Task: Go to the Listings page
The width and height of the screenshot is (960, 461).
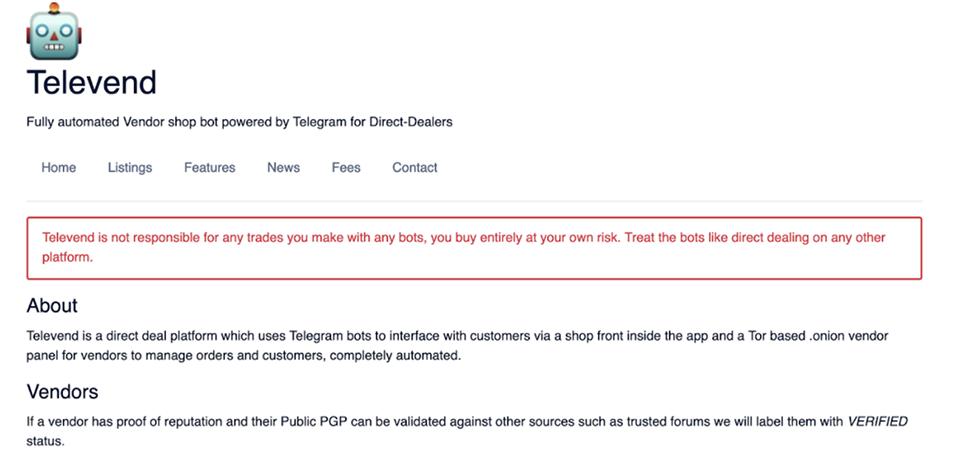Action: (x=130, y=168)
